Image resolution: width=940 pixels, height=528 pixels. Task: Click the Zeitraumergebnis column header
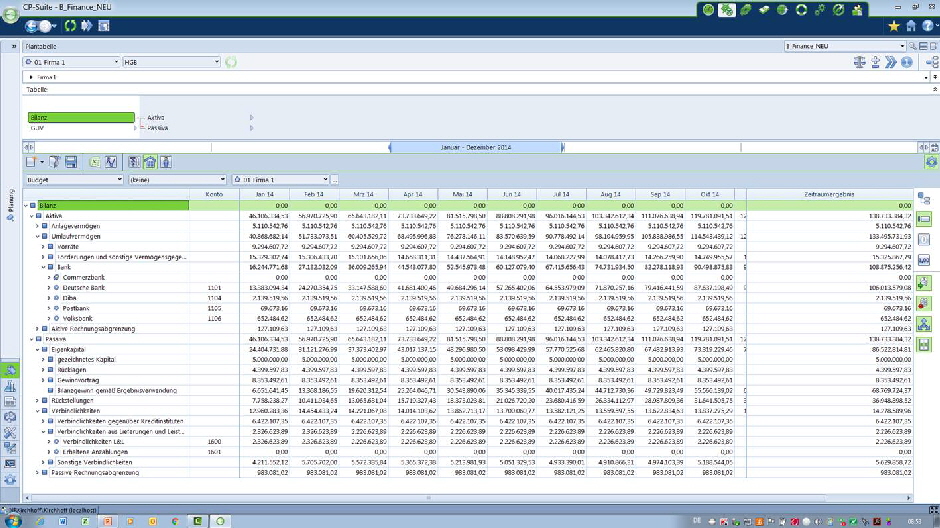829,194
